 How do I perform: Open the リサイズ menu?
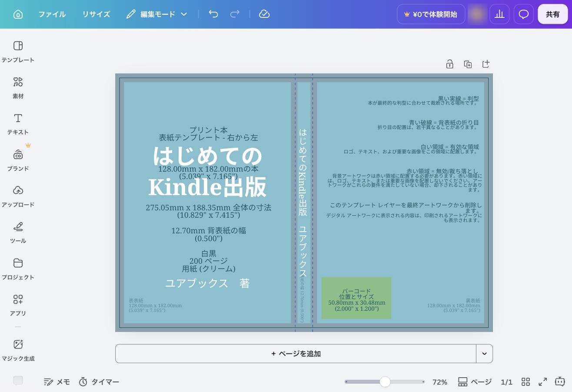[96, 14]
